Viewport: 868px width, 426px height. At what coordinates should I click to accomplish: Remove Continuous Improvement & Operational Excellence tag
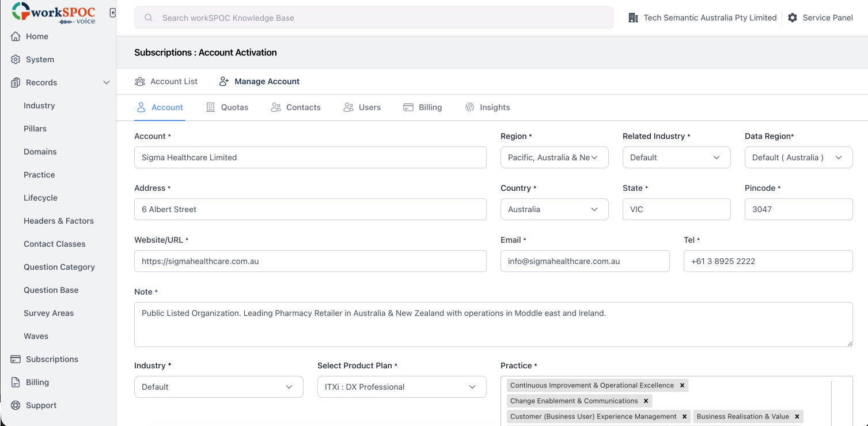[x=682, y=385]
